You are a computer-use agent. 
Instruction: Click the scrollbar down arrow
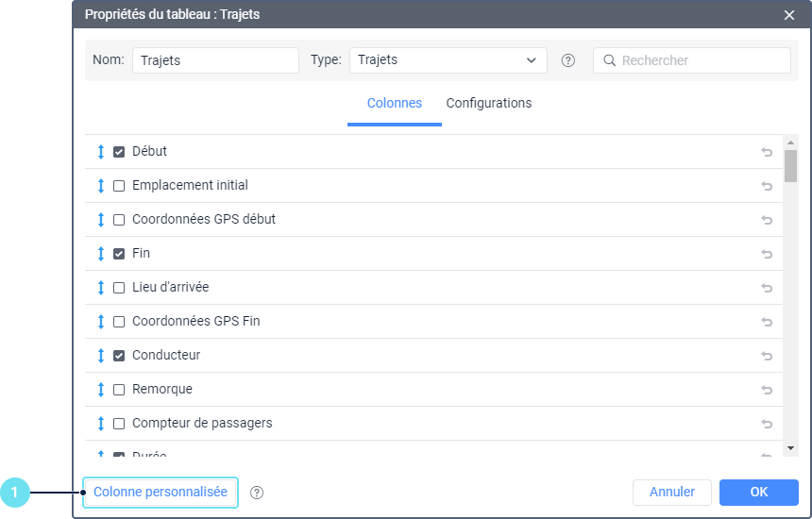click(x=790, y=448)
